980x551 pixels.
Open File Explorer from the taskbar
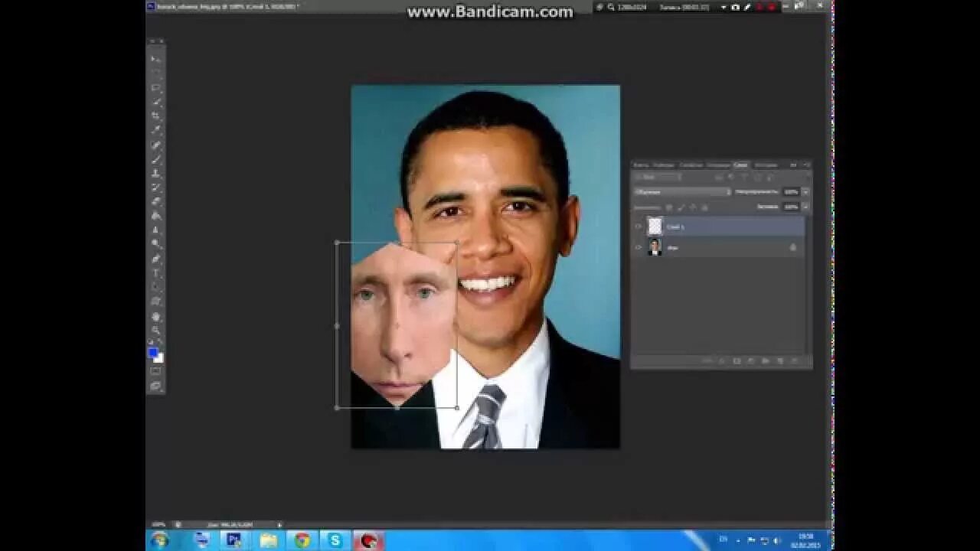point(268,540)
